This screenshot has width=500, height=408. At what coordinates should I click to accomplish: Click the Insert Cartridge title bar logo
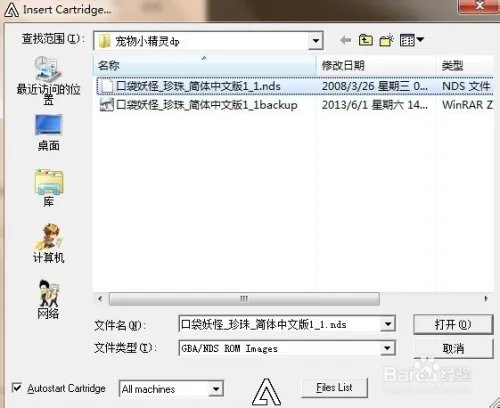point(11,10)
